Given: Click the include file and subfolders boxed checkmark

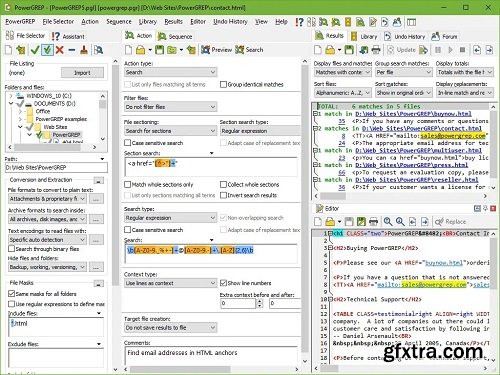Looking at the screenshot, I should click(x=47, y=50).
